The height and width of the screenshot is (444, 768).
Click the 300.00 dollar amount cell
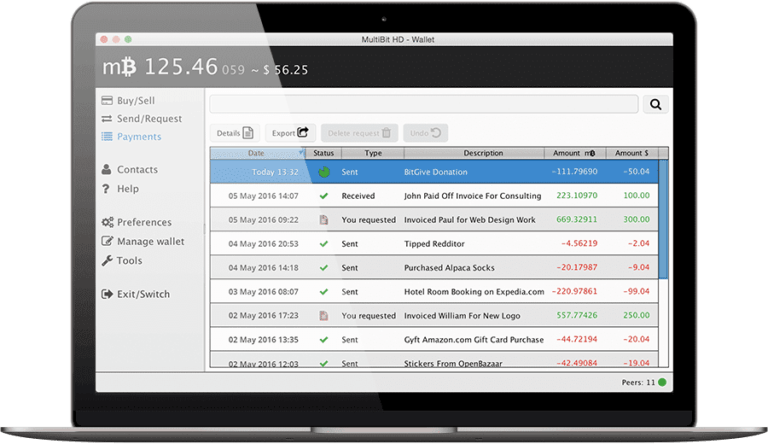[x=636, y=220]
